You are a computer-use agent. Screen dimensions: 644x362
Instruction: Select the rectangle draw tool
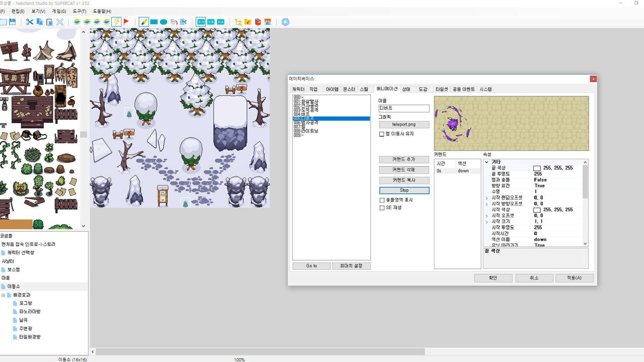pos(154,22)
